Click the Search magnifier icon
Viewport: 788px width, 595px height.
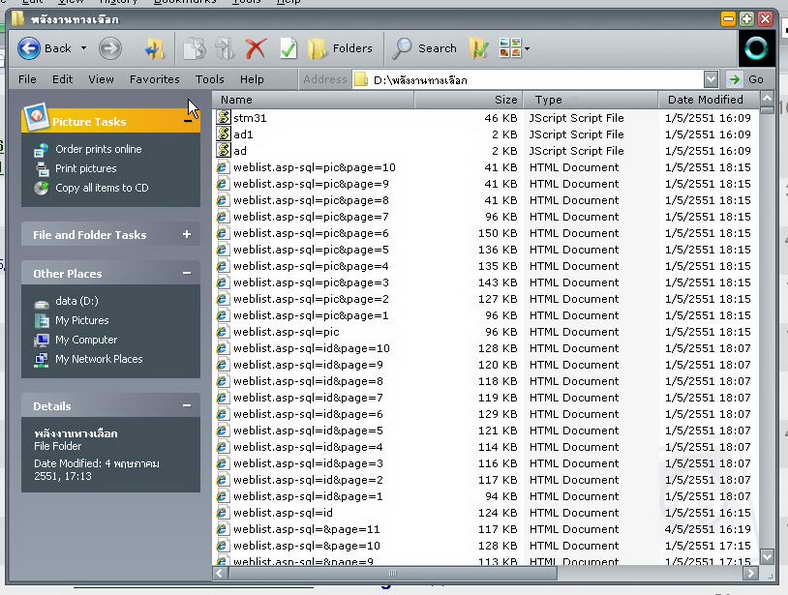402,48
